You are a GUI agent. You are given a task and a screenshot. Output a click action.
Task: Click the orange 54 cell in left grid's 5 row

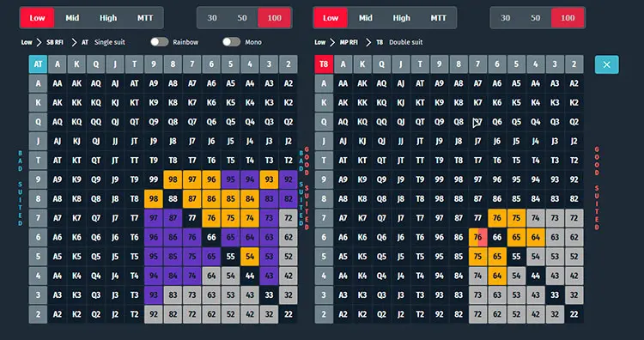pyautogui.click(x=250, y=257)
